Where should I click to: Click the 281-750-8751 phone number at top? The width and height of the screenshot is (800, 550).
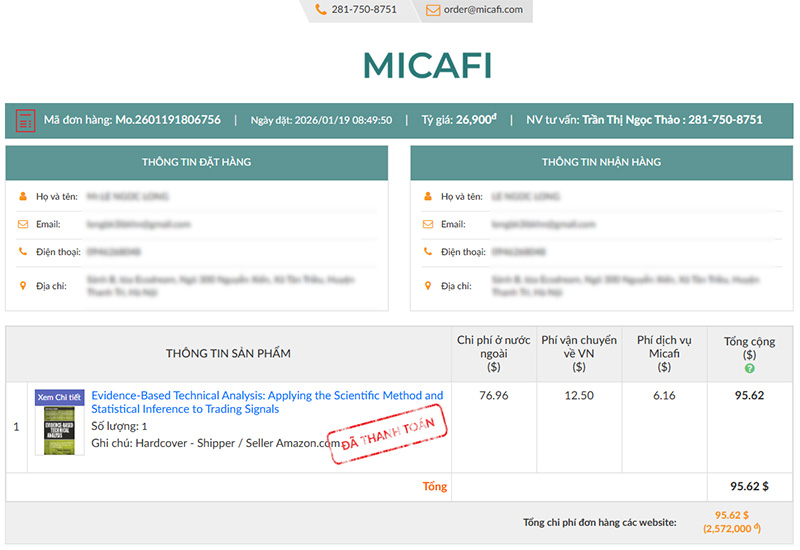point(364,9)
